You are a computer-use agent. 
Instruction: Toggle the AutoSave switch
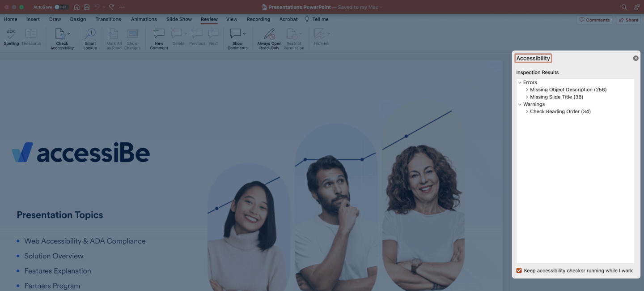[x=61, y=7]
